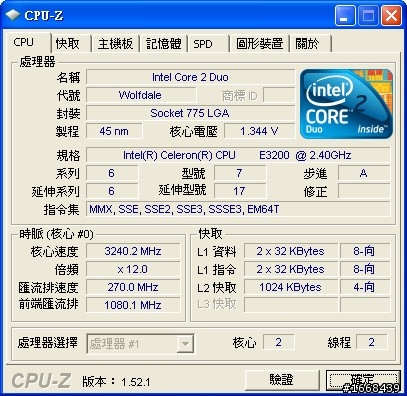This screenshot has width=407, height=396.
Task: Click the L1 指令 value '2 x 32 KBytes'
Action: point(291,269)
